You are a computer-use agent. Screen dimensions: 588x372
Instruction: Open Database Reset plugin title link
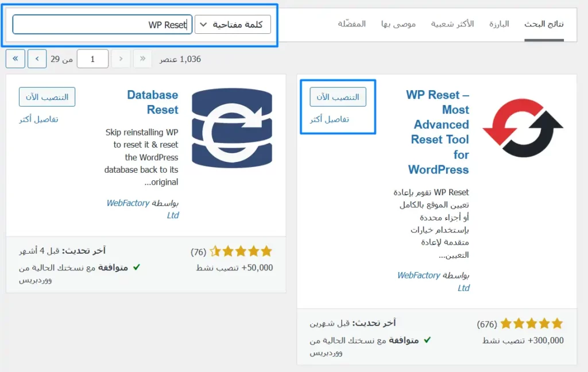point(153,102)
